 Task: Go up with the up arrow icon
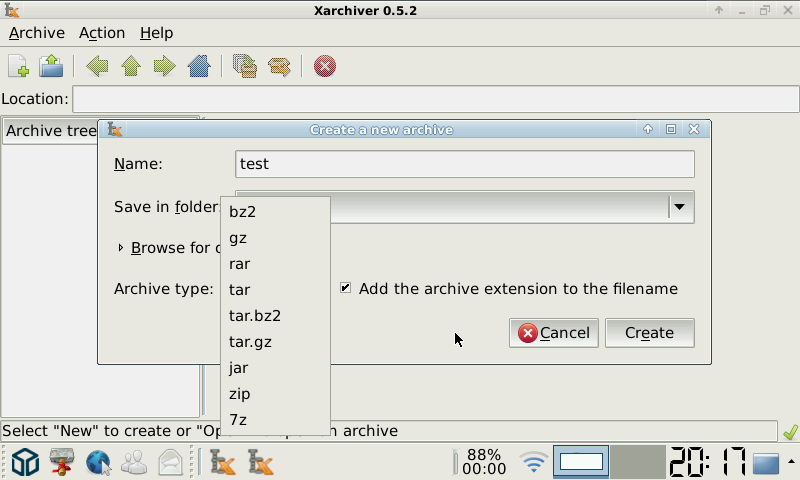tap(131, 66)
